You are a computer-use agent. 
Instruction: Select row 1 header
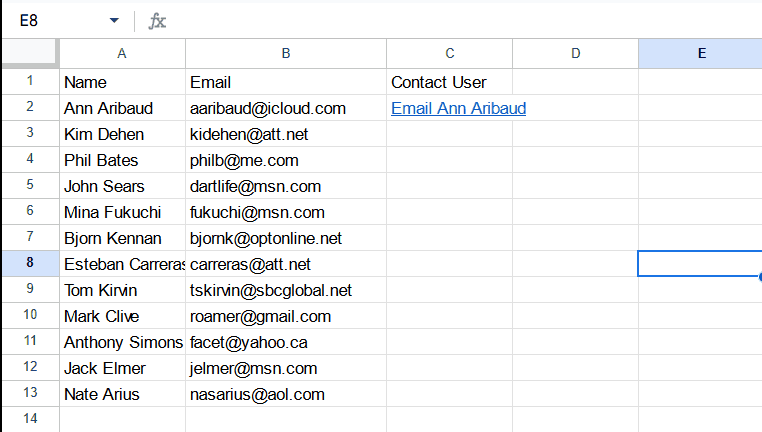29,82
